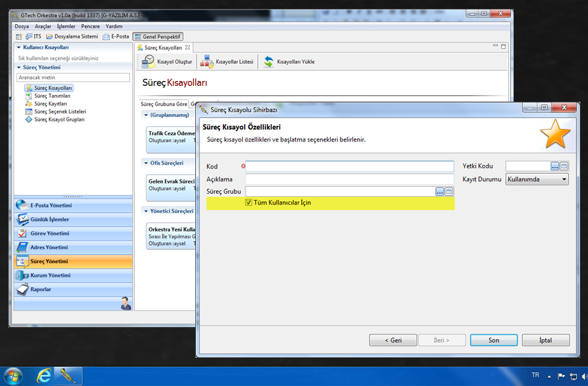This screenshot has height=386, width=588.
Task: Click into the Kod input field
Action: [349, 166]
